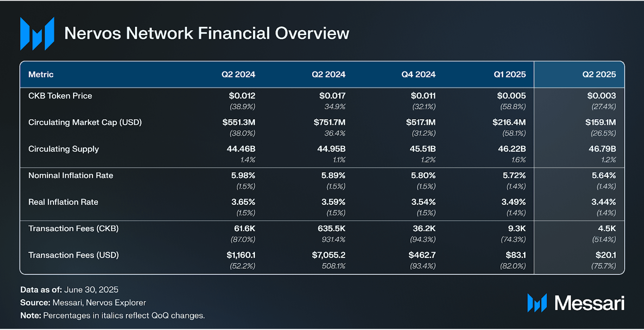Click the $159.1M market cap value
This screenshot has height=330, width=644.
(x=600, y=122)
